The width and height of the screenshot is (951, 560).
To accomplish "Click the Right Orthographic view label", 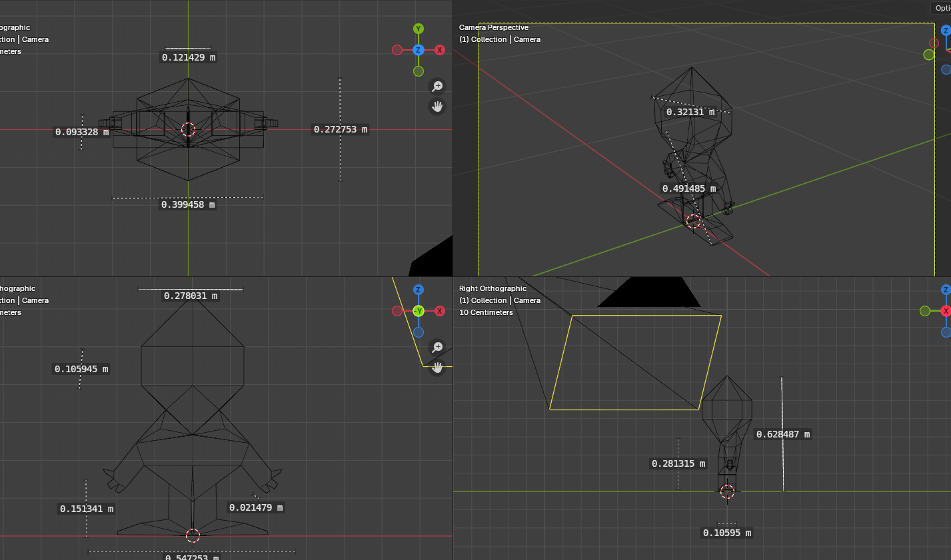I will [492, 288].
